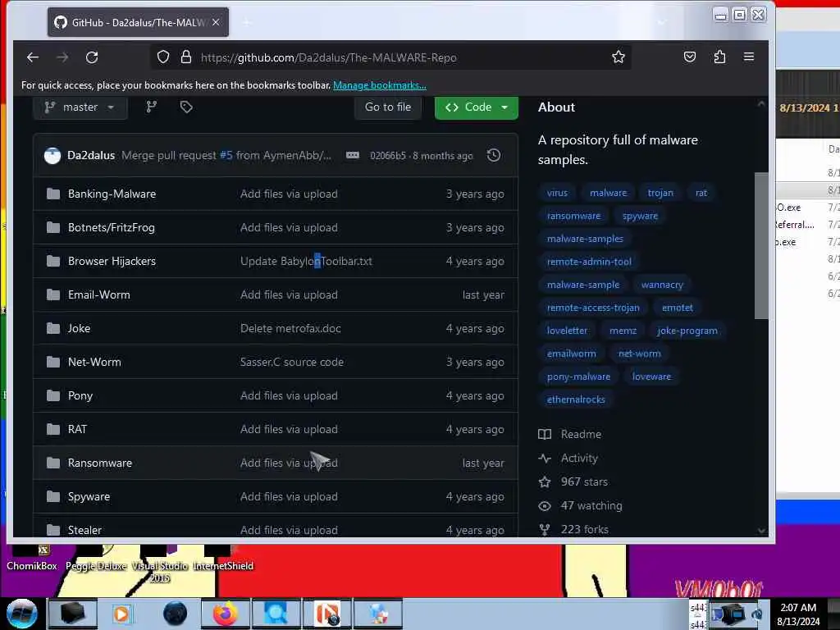The image size is (840, 630).
Task: Expand commit message ellipsis button
Action: click(x=353, y=155)
